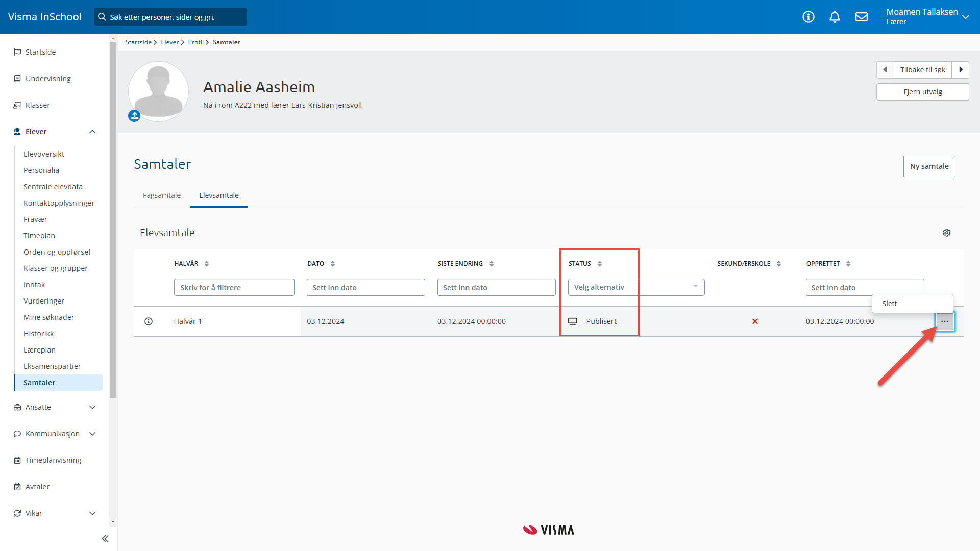Click the Ny samtale button
980x551 pixels.
click(x=929, y=166)
